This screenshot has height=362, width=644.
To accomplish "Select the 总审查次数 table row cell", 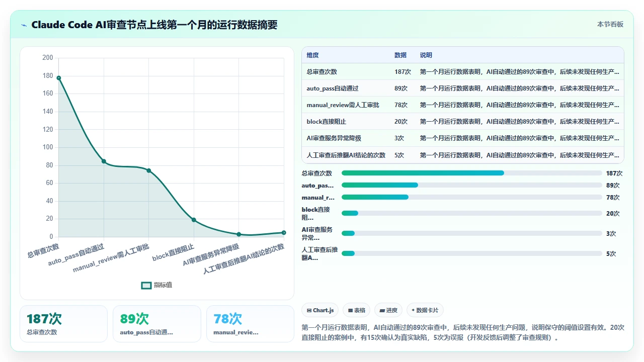I will [322, 72].
